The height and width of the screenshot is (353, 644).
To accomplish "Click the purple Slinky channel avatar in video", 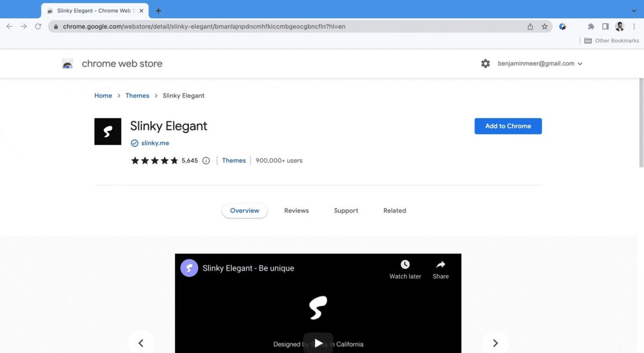I will click(x=189, y=268).
